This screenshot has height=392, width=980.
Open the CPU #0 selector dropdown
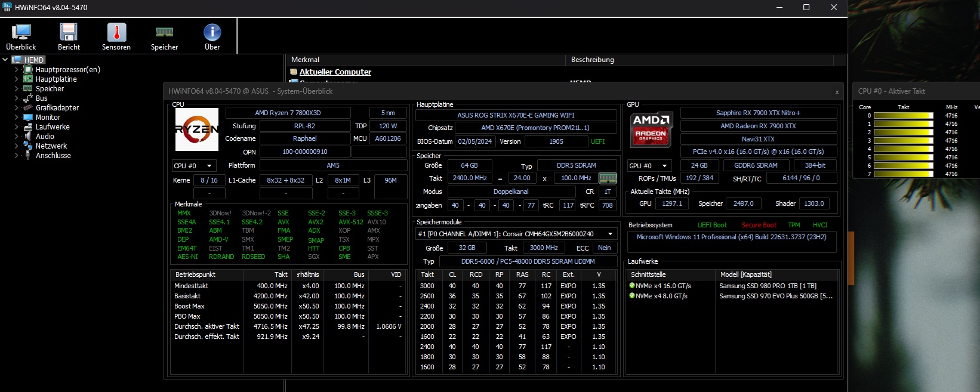point(194,166)
